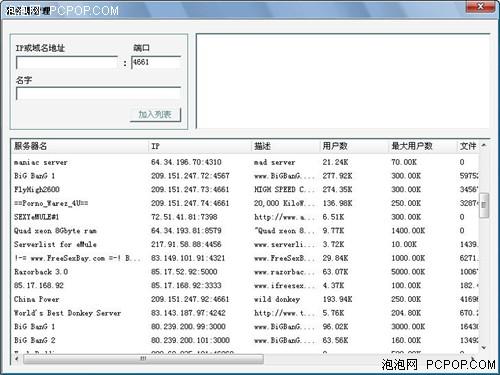The height and width of the screenshot is (375, 500).
Task: Select Serverlist for eMule row
Action: [x=245, y=244]
